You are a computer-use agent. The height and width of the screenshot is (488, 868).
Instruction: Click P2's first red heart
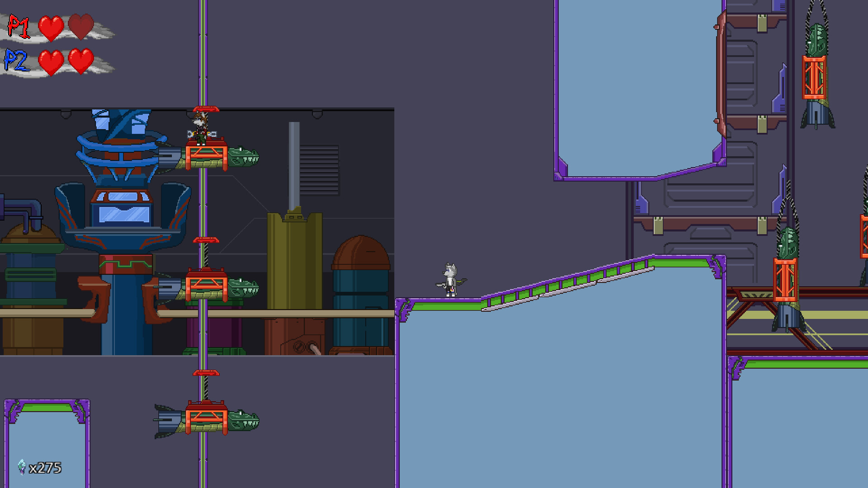pyautogui.click(x=51, y=62)
